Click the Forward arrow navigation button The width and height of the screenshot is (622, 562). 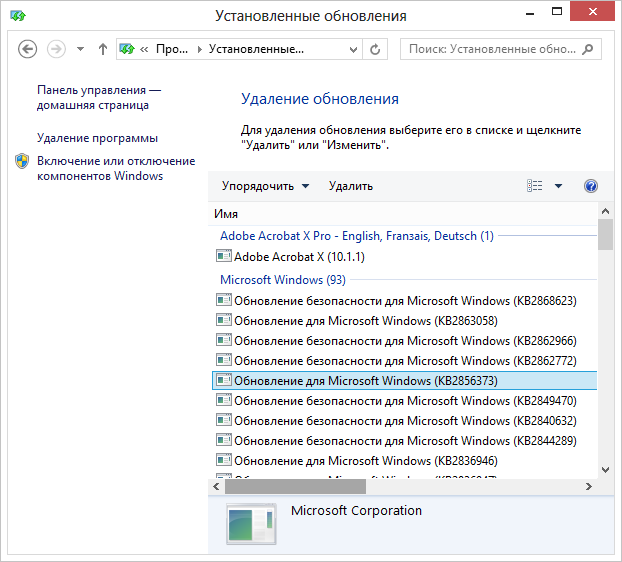(56, 50)
